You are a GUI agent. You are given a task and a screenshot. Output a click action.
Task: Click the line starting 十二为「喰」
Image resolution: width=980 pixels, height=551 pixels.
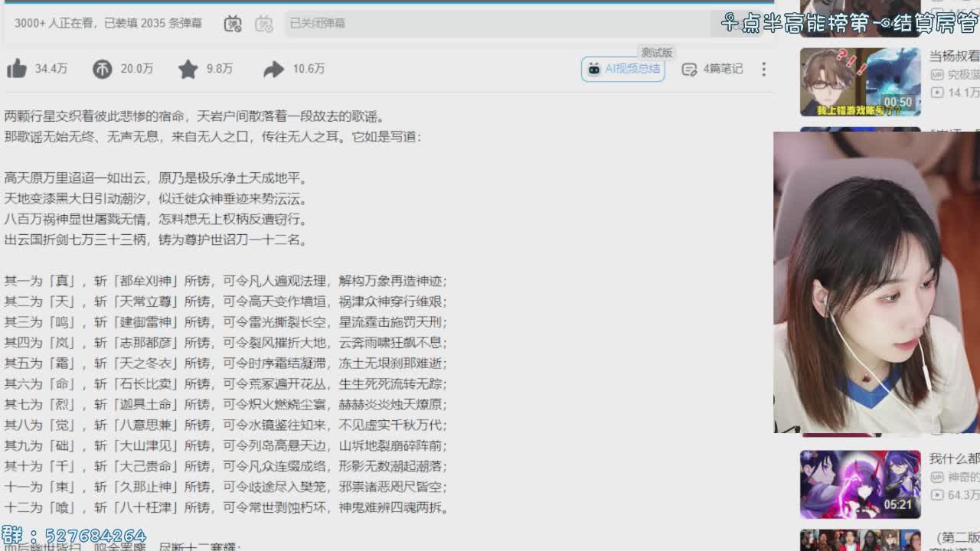226,507
